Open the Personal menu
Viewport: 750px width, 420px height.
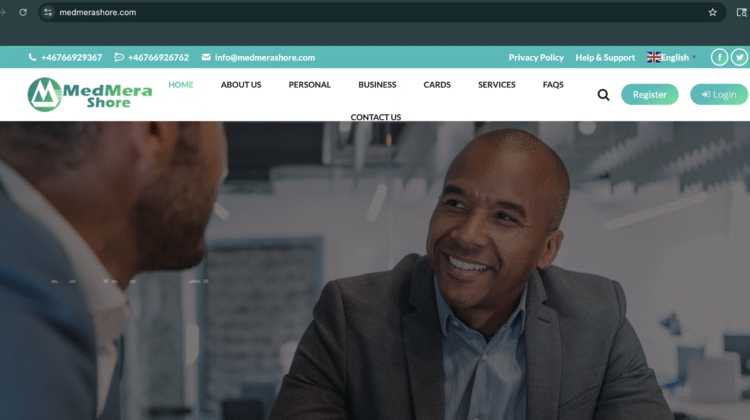309,85
